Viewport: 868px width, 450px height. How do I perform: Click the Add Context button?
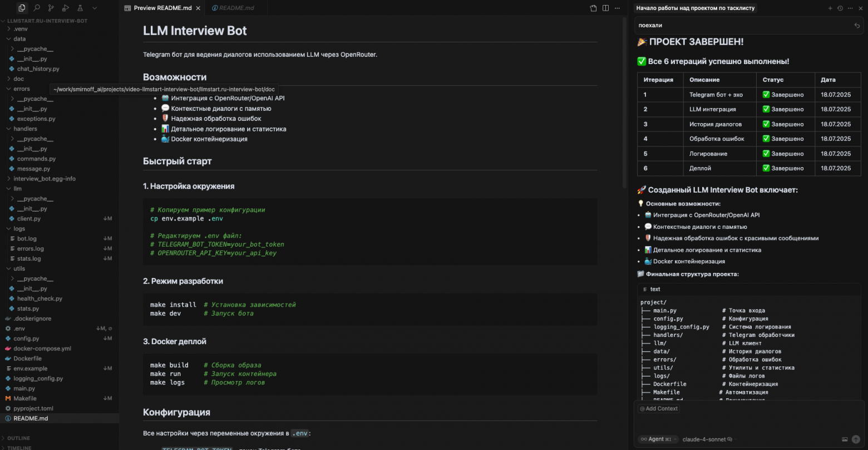[x=659, y=409]
